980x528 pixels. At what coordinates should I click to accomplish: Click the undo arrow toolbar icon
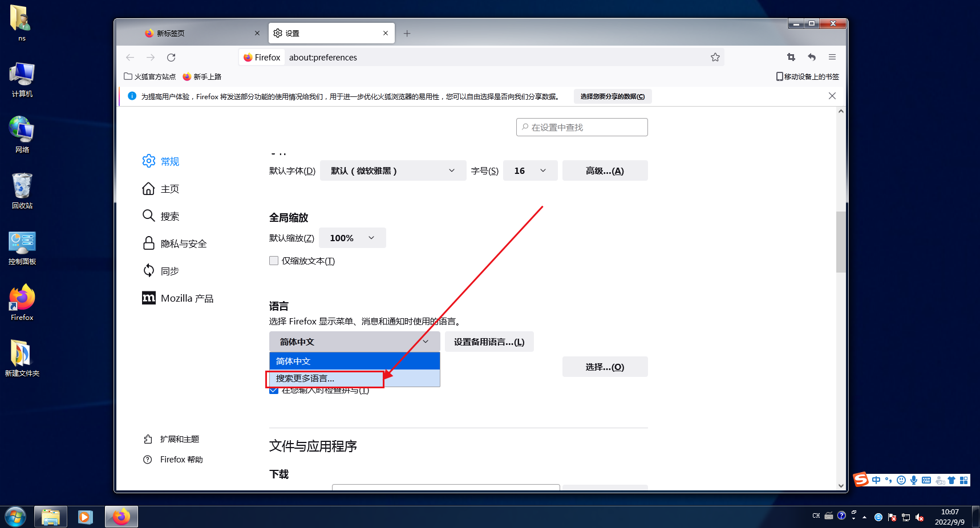point(812,57)
